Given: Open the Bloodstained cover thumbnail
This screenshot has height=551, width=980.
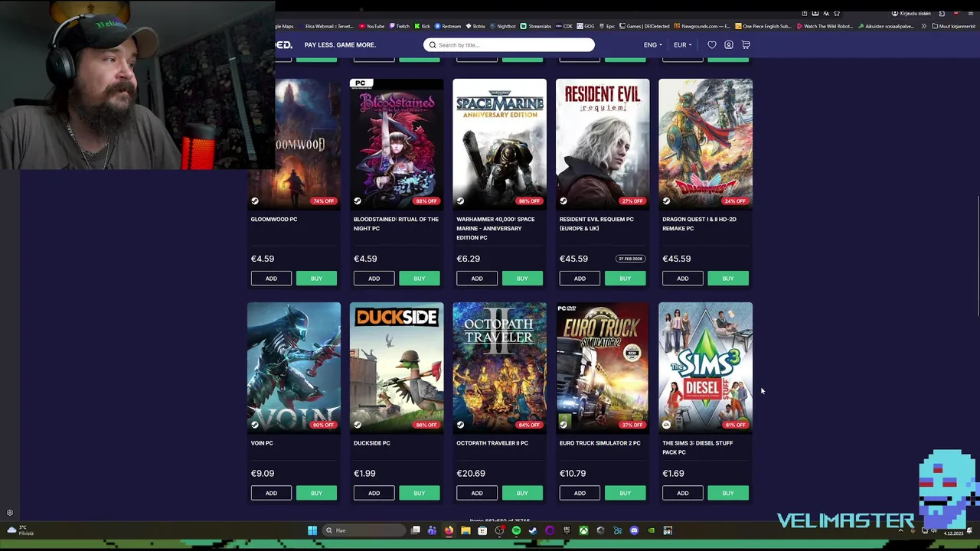Looking at the screenshot, I should (x=397, y=144).
